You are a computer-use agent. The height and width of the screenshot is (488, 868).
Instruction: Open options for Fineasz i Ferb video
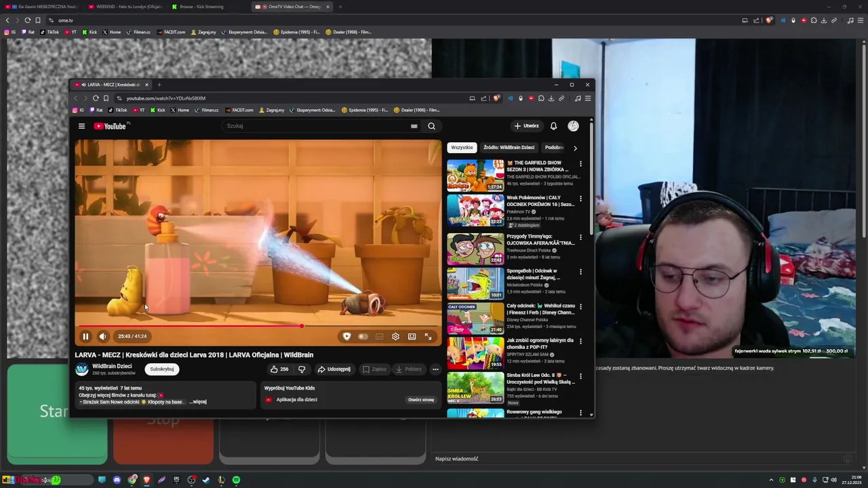click(580, 307)
